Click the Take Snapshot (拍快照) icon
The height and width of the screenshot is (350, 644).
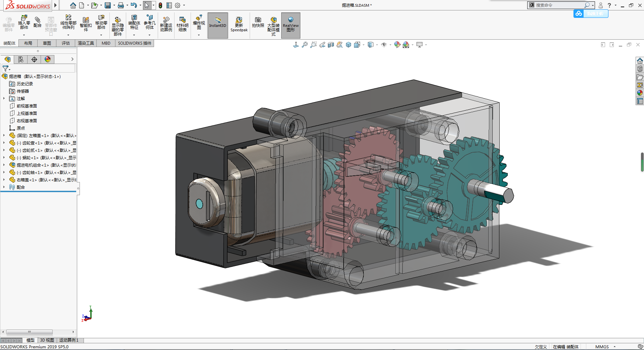point(258,22)
